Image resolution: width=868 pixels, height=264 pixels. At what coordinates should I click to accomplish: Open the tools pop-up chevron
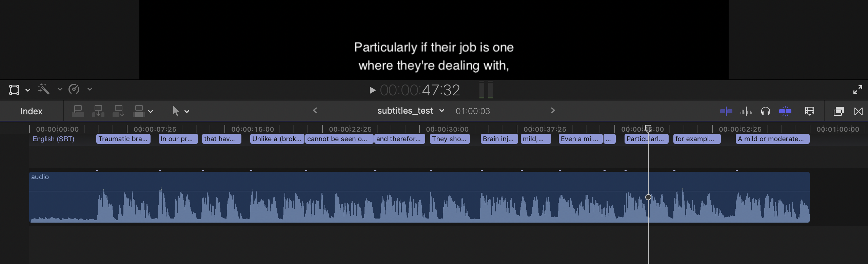[187, 111]
